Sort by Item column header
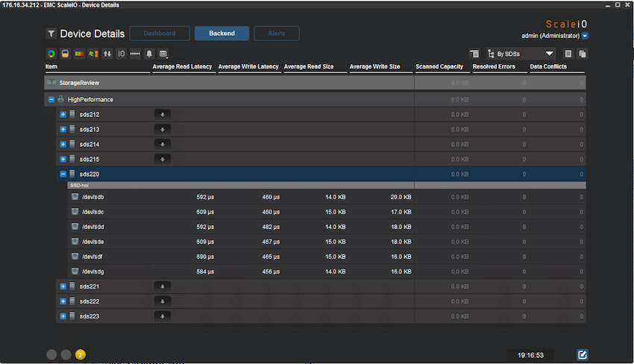This screenshot has width=634, height=364. tap(51, 66)
